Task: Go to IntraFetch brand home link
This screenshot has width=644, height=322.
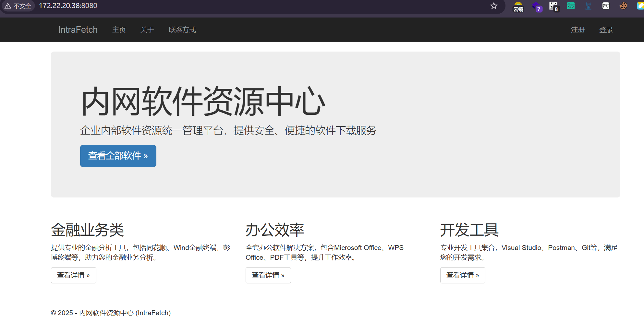Action: (x=78, y=30)
